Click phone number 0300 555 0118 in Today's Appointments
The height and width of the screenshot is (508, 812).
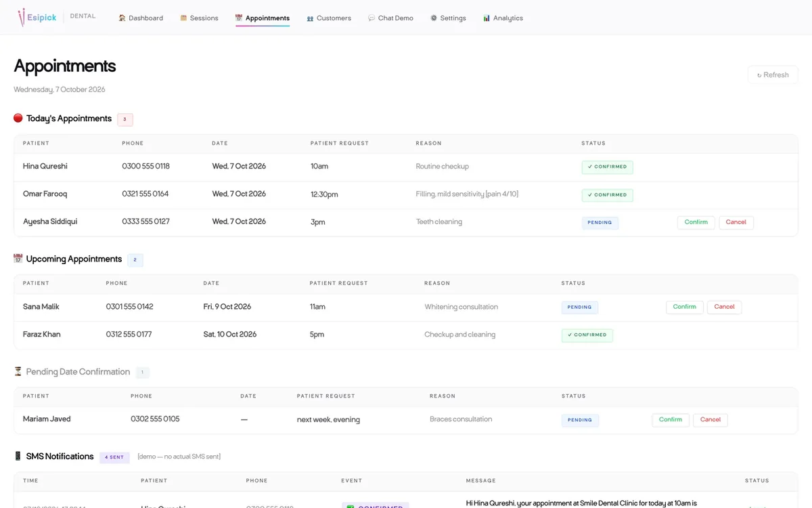145,167
